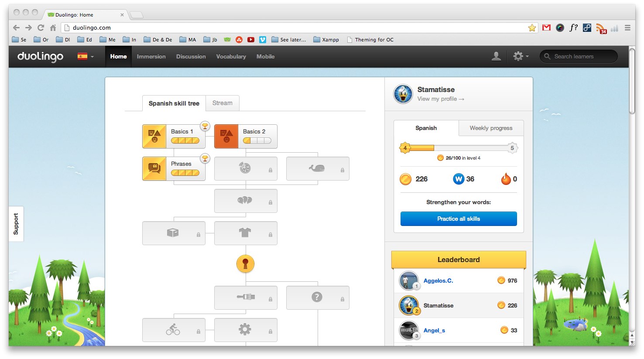Bookmark this page with the star icon
Screen dimensions: 644x359
tap(532, 27)
